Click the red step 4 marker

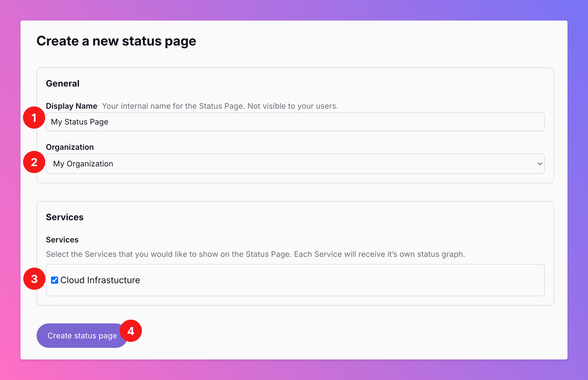pos(131,331)
